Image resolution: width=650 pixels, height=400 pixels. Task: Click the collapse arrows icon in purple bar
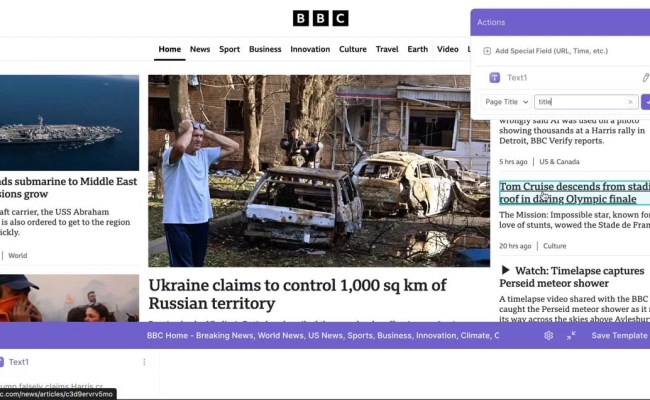[x=571, y=335]
